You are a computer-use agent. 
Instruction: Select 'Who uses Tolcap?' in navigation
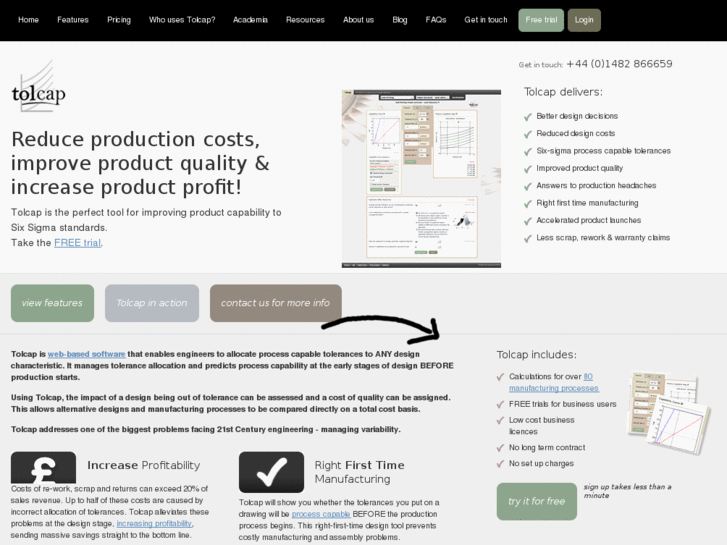(x=182, y=20)
